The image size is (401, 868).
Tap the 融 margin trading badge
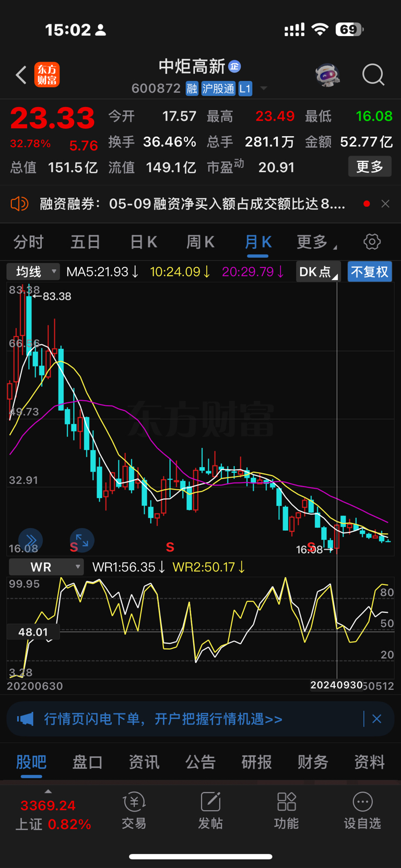(x=192, y=89)
